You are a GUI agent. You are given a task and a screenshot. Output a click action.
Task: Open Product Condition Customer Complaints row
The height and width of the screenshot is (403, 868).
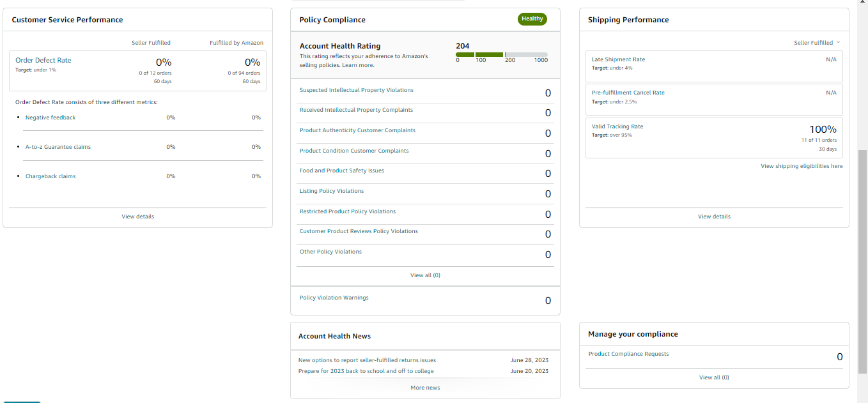[425, 153]
